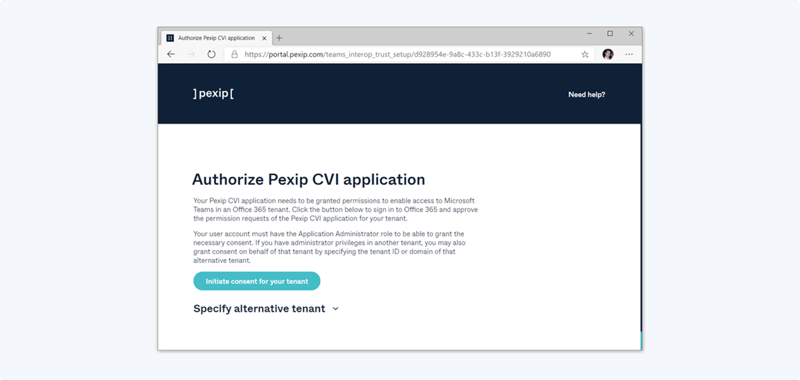Screen dimensions: 800x380
Task: Open the browser settings ellipsis menu
Action: (x=629, y=54)
